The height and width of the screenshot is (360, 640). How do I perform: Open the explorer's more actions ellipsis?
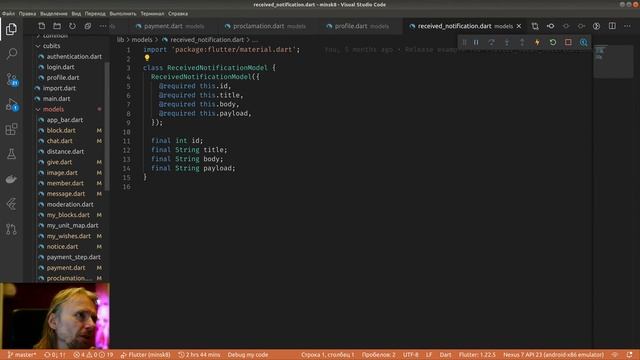click(x=103, y=26)
